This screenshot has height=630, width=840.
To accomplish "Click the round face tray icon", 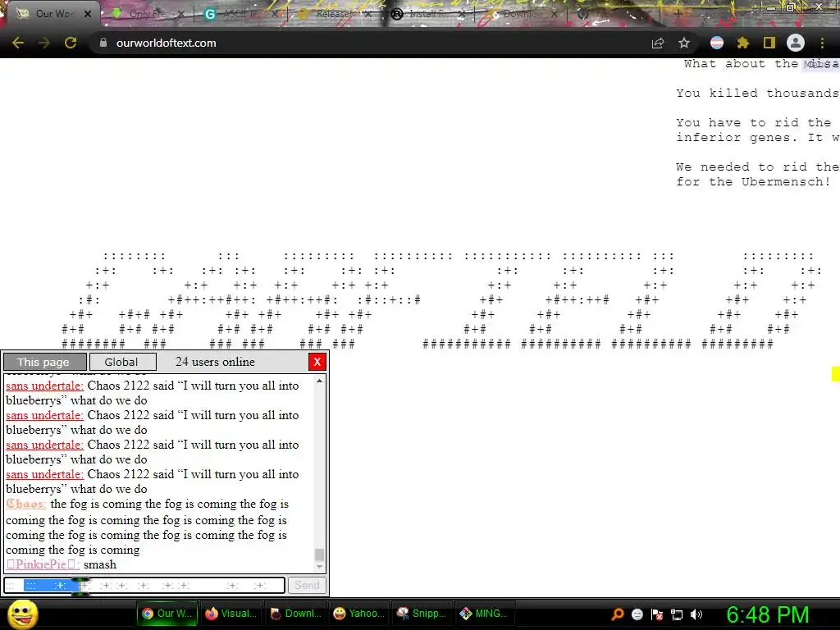I will click(637, 614).
